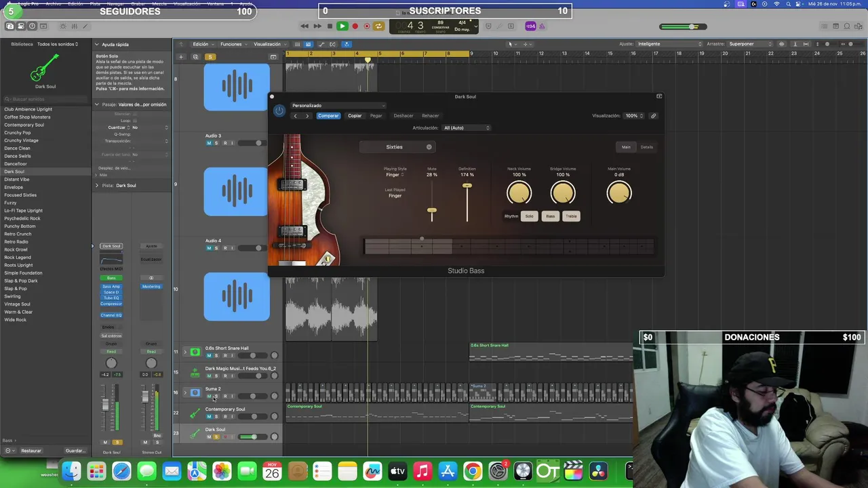Open Google Chrome from the Dock

(x=473, y=471)
